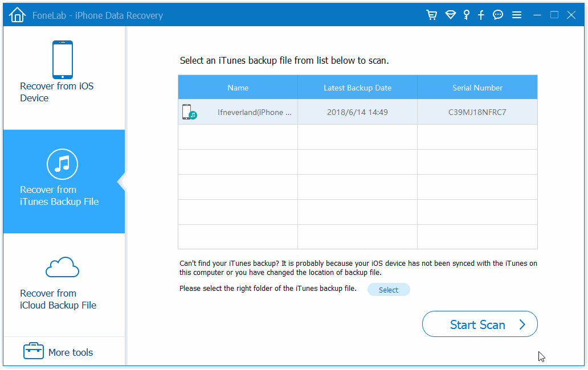This screenshot has width=588, height=370.
Task: Click the Name column header
Action: pyautogui.click(x=238, y=88)
